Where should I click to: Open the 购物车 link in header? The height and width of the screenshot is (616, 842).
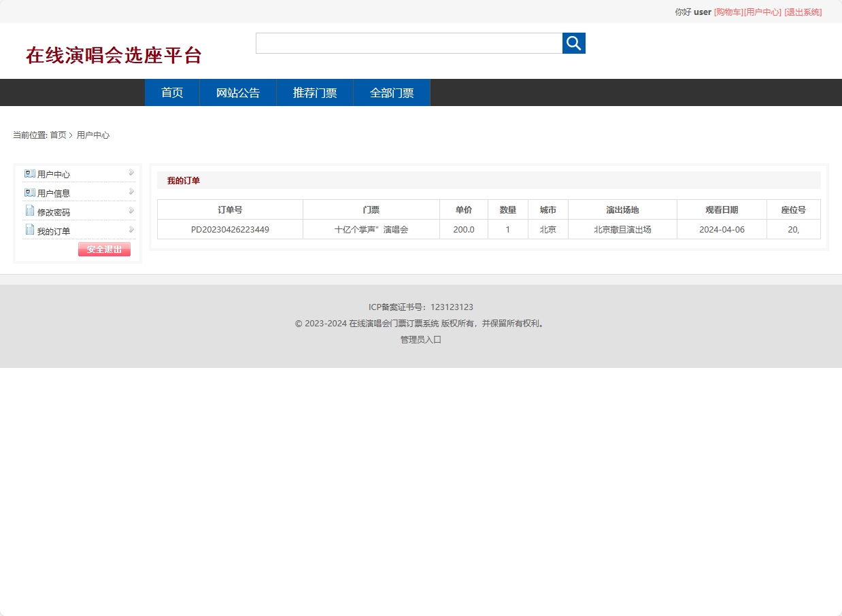pos(726,12)
